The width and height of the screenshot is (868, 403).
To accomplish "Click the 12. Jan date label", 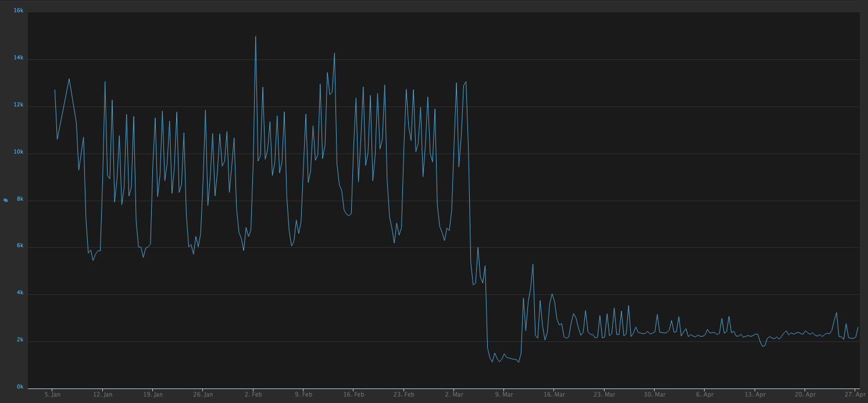I will tap(103, 394).
